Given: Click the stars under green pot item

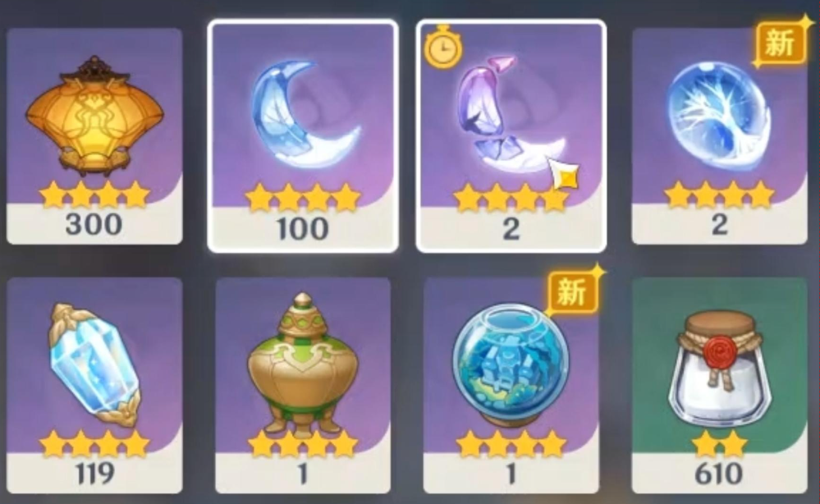Looking at the screenshot, I should 303,444.
